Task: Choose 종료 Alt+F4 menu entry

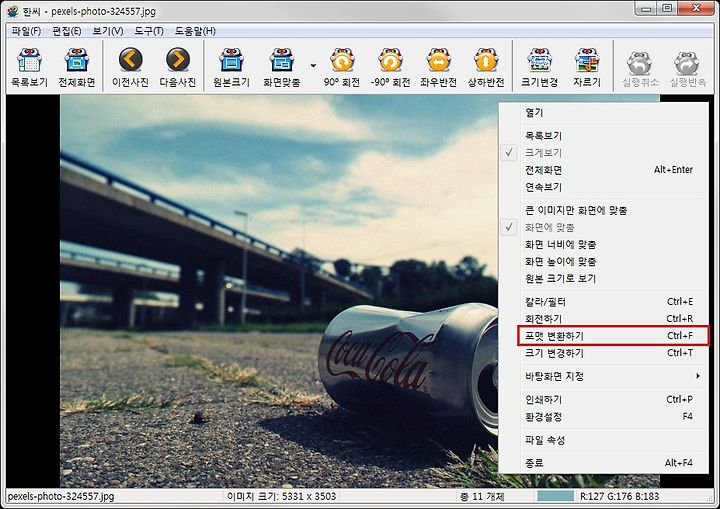Action: [x=604, y=463]
